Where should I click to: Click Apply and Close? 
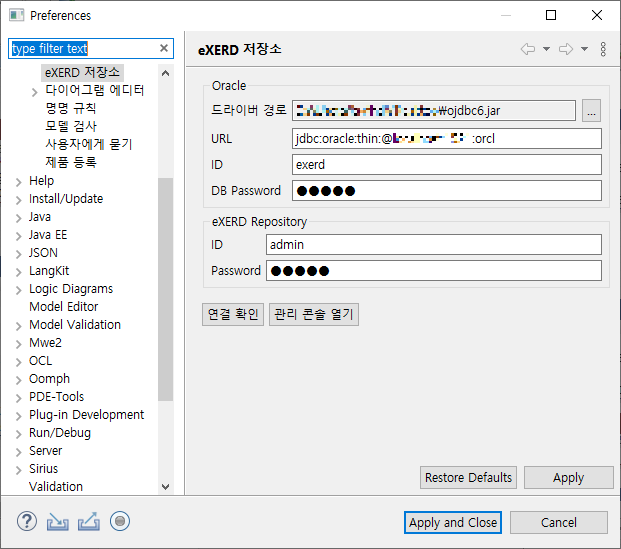coord(453,522)
